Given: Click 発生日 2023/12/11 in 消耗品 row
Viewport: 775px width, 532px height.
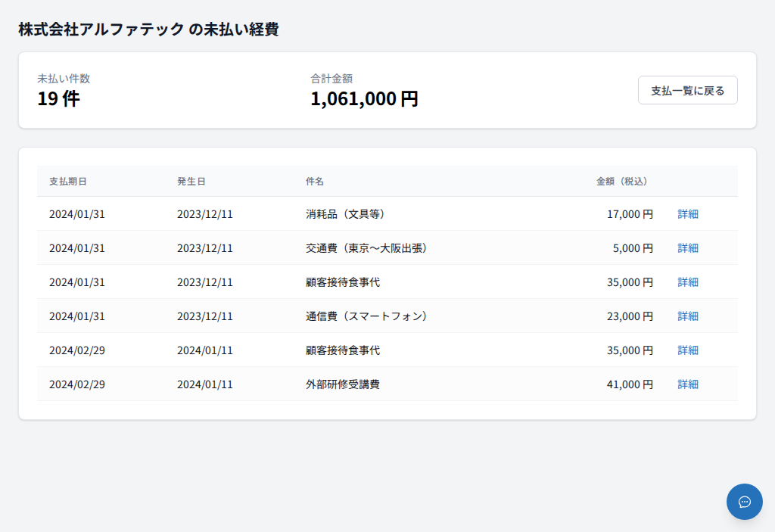Looking at the screenshot, I should (204, 214).
